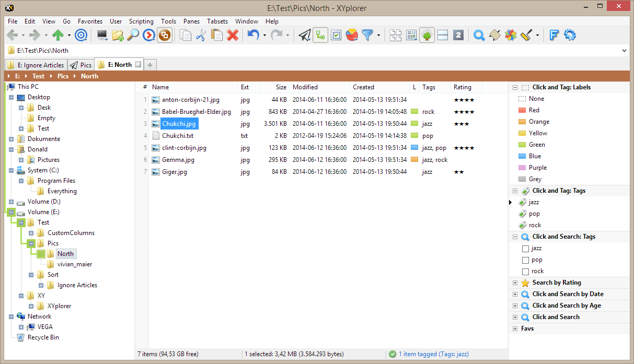Close the E: North tab

[138, 64]
